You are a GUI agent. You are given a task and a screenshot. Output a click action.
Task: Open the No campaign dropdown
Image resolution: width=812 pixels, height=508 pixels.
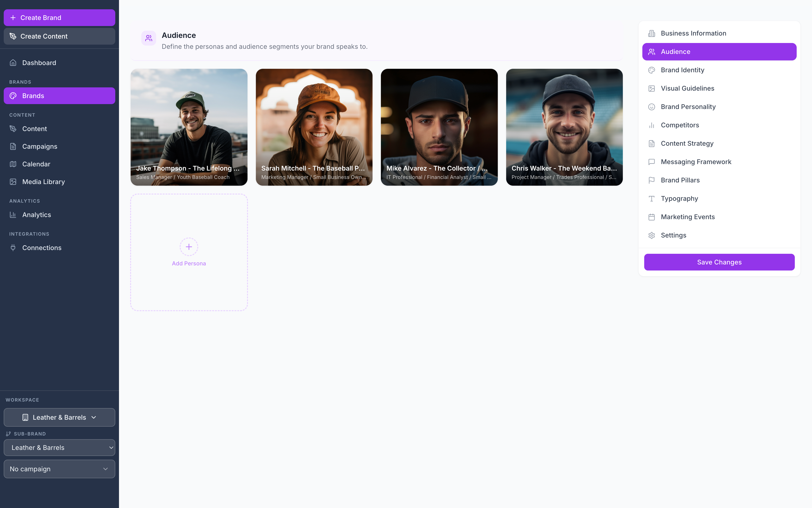coord(59,469)
